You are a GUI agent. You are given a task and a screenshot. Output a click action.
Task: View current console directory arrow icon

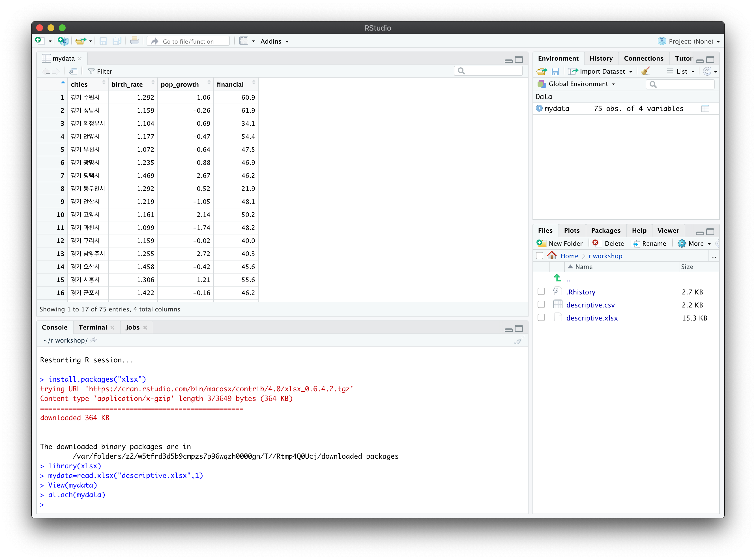(x=94, y=340)
